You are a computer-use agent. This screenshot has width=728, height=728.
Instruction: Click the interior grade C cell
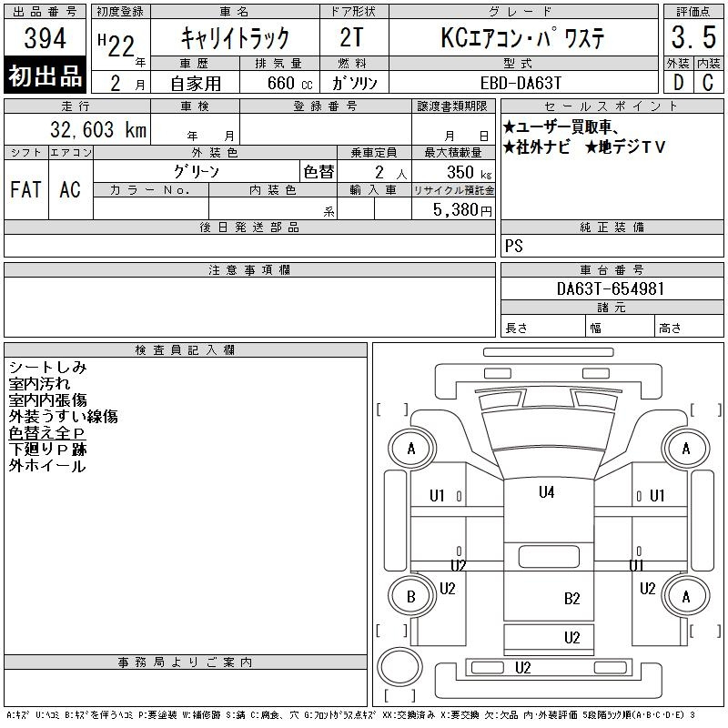(x=708, y=83)
